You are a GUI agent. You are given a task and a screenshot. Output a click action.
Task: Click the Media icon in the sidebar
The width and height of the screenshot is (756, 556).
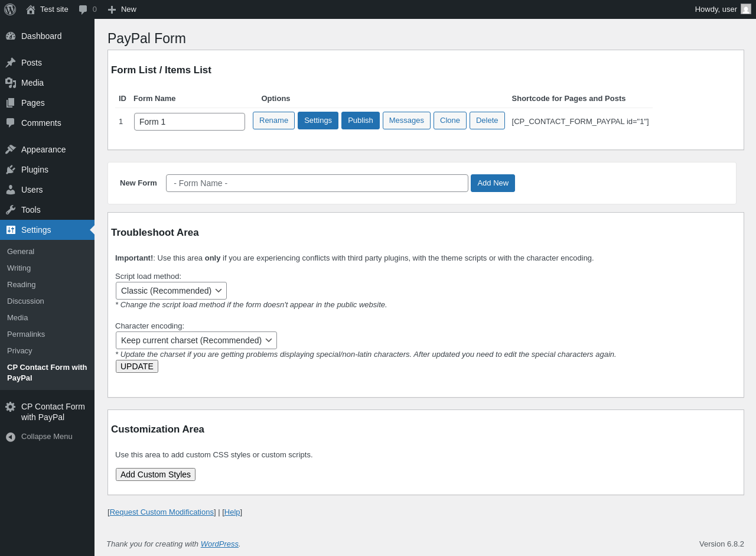click(x=11, y=83)
